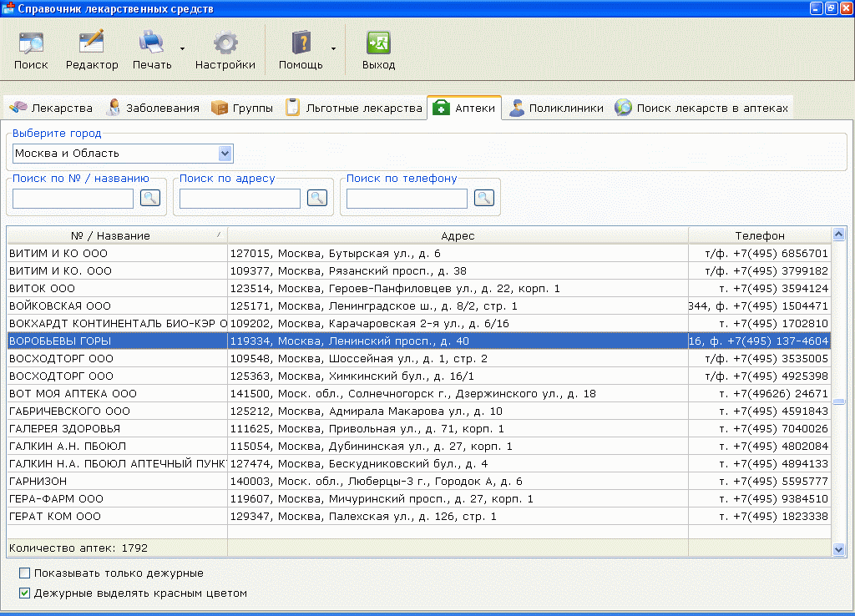Select row ГЕРА-ФАРМ ООО
The width and height of the screenshot is (855, 616).
click(x=419, y=498)
